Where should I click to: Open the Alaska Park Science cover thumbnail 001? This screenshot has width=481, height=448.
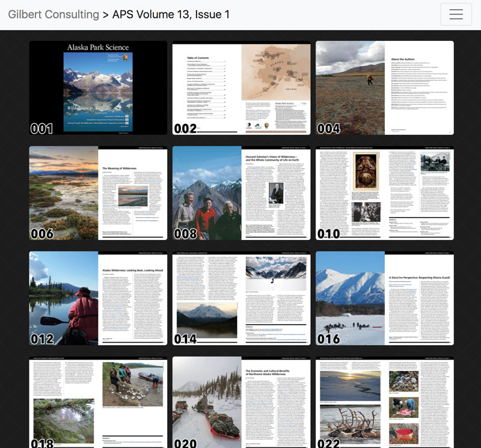pyautogui.click(x=98, y=88)
